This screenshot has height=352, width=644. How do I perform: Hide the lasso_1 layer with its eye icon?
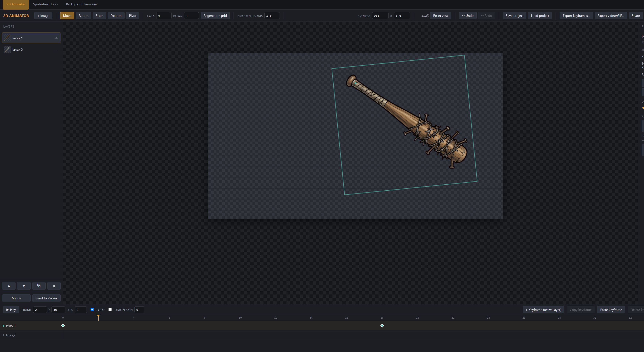click(x=56, y=38)
